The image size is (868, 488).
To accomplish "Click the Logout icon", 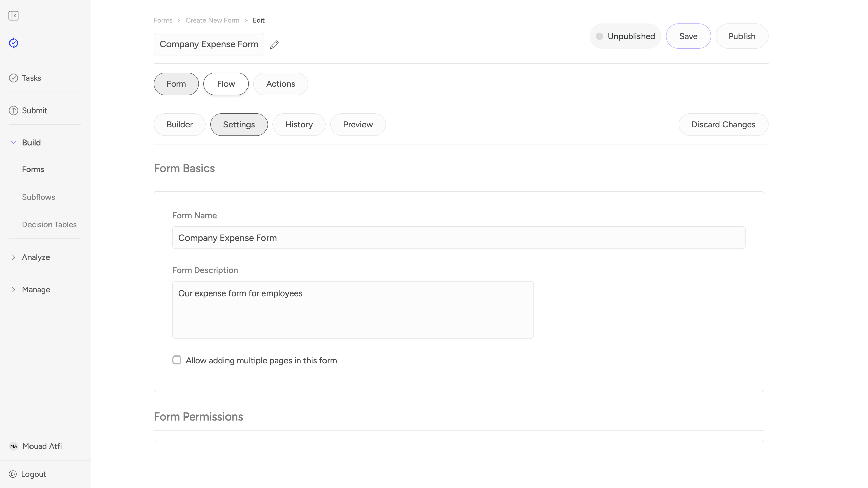I will click(13, 474).
